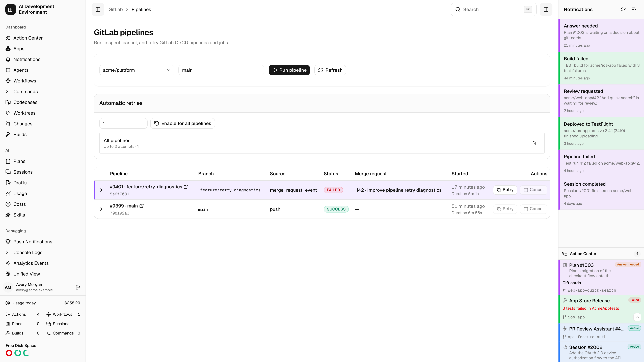Open Session #2002 action card

601,352
